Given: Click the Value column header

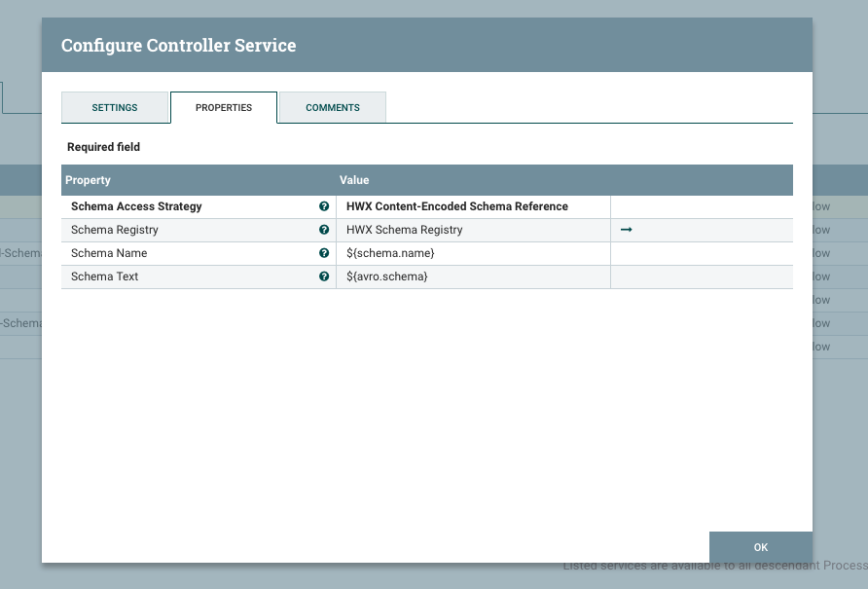Looking at the screenshot, I should (354, 180).
